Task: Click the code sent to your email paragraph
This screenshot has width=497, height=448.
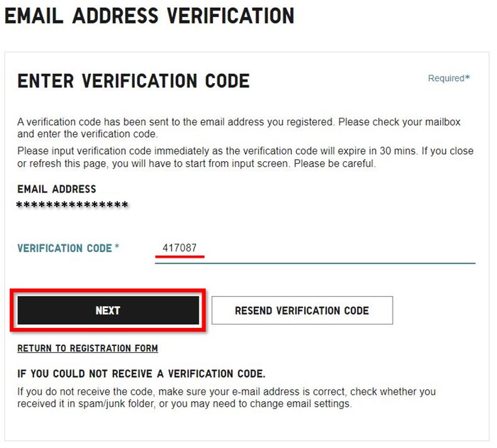Action: [239, 128]
